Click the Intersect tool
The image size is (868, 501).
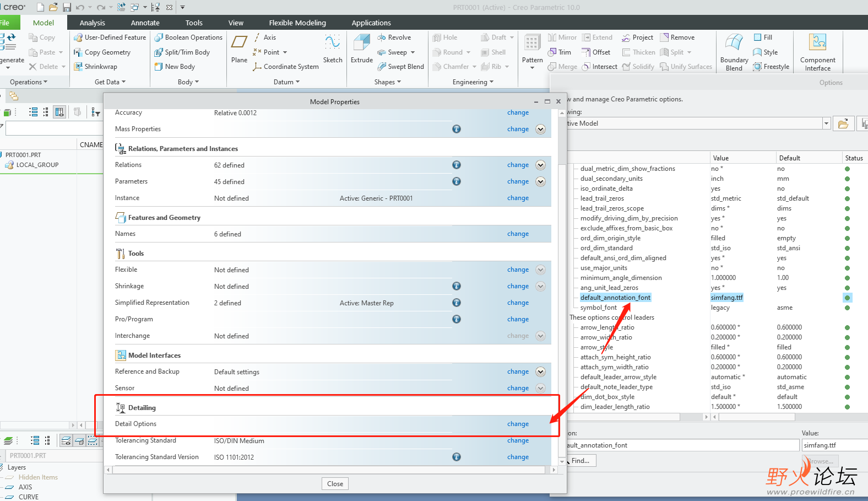point(599,67)
